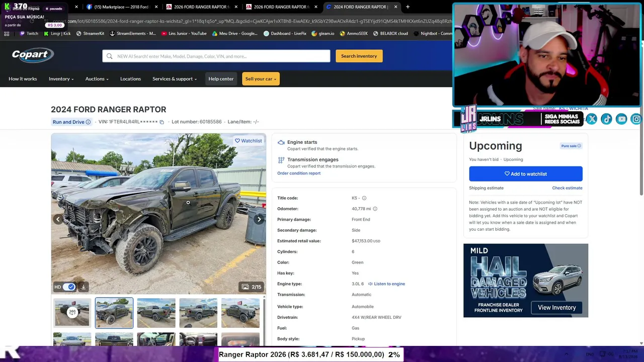Open AmmoSEEK bookmark
The height and width of the screenshot is (362, 644).
point(354,34)
